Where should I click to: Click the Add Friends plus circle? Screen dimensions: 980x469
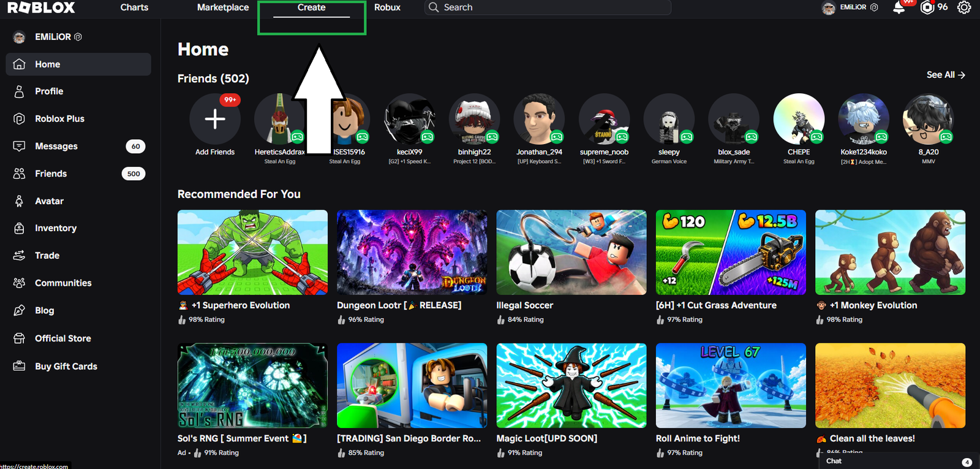coord(215,119)
